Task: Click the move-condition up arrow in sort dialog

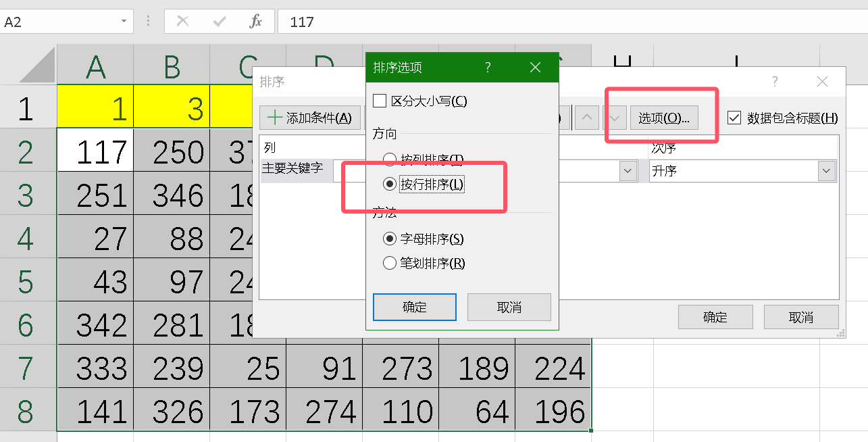Action: point(586,117)
